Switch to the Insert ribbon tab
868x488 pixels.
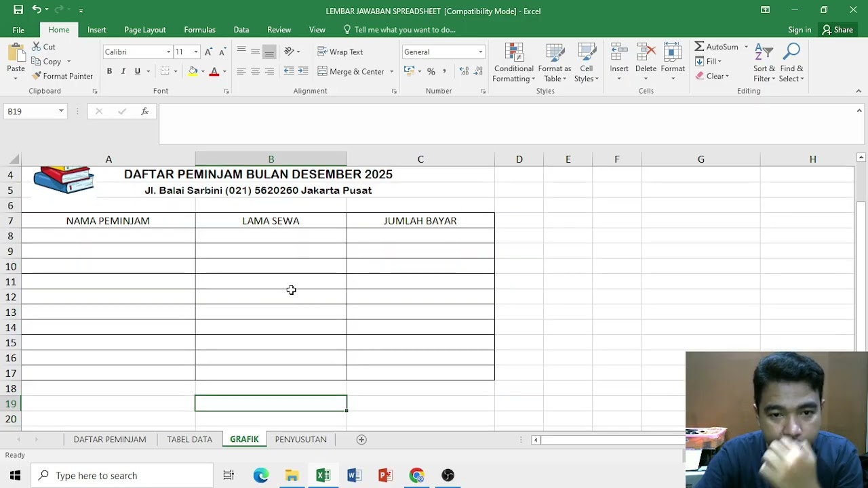(96, 30)
